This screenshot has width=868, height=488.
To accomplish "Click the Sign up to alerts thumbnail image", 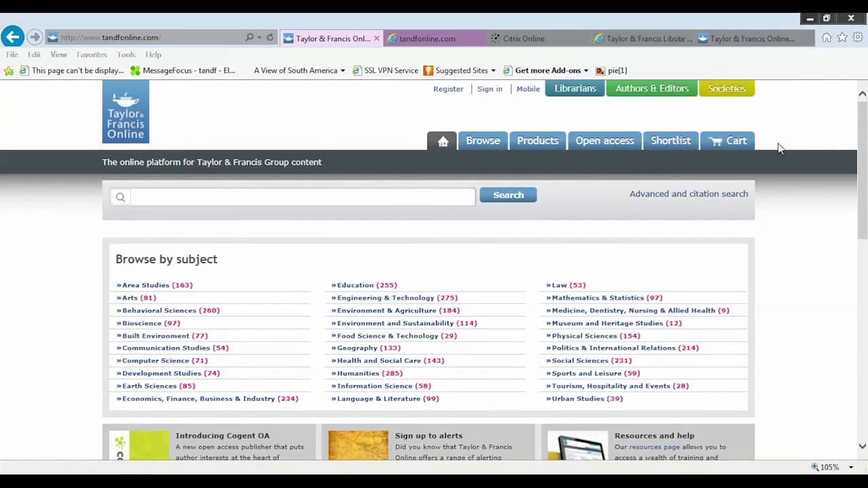I will coord(358,445).
